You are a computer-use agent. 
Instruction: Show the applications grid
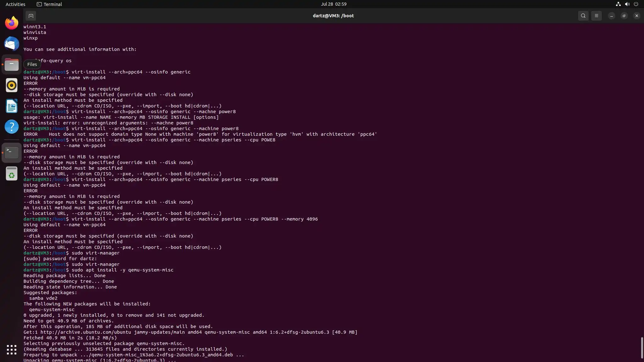(x=12, y=349)
